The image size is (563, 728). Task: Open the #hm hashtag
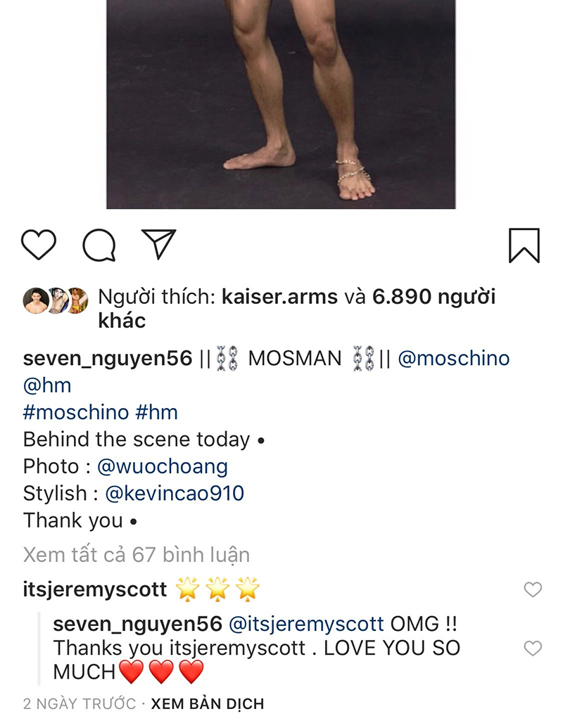tap(158, 412)
